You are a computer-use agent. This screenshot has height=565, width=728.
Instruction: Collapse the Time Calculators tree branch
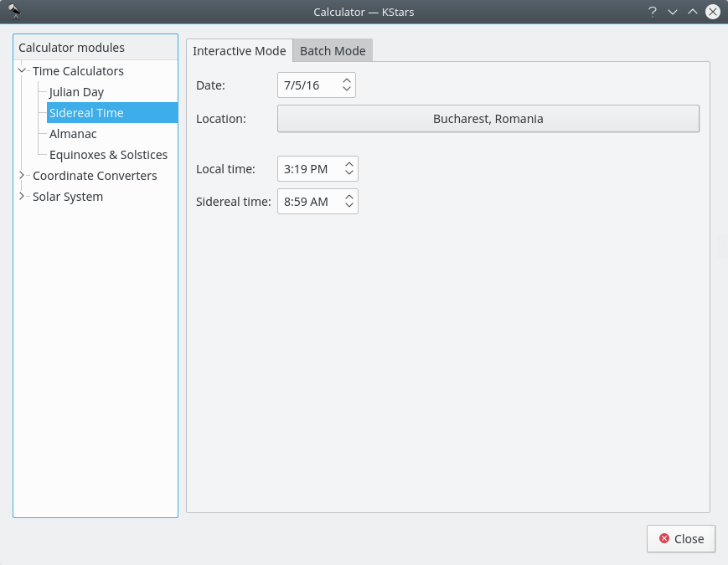coord(22,71)
